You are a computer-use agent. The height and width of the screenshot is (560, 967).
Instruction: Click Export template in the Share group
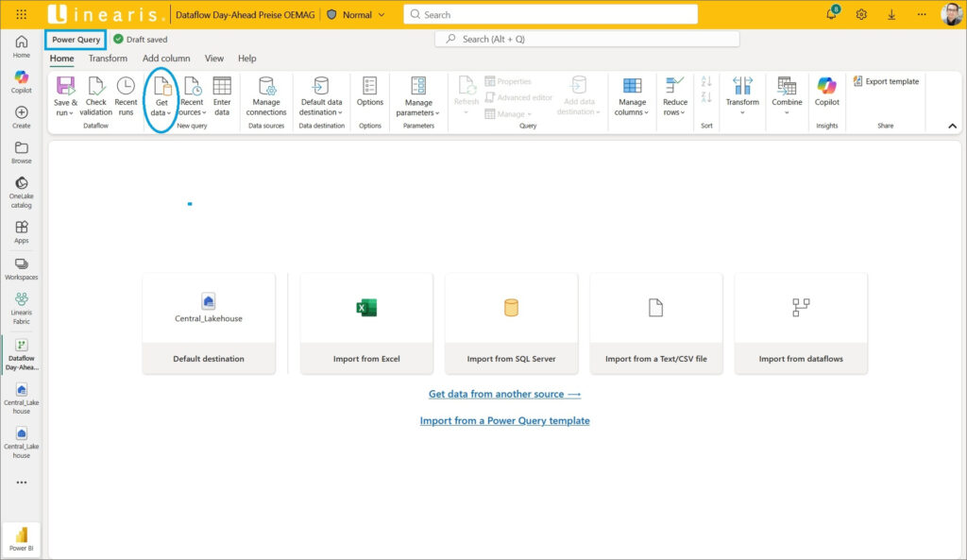point(886,81)
